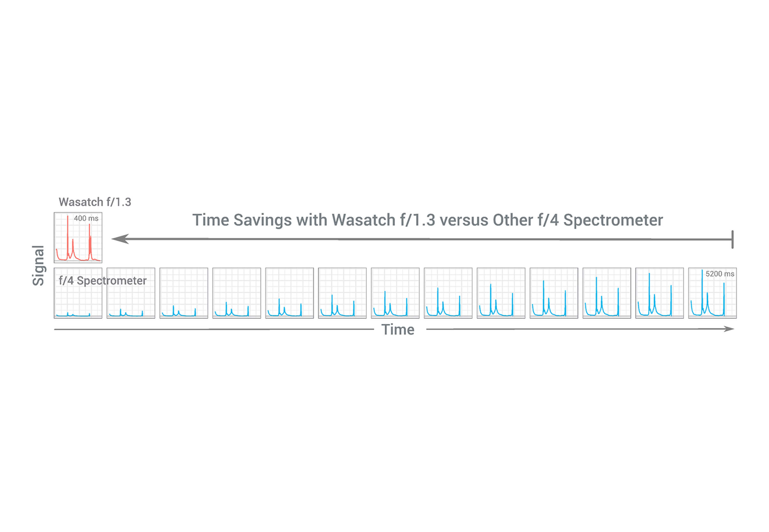Click the 5200 ms label
Image resolution: width=769 pixels, height=532 pixels.
[720, 274]
